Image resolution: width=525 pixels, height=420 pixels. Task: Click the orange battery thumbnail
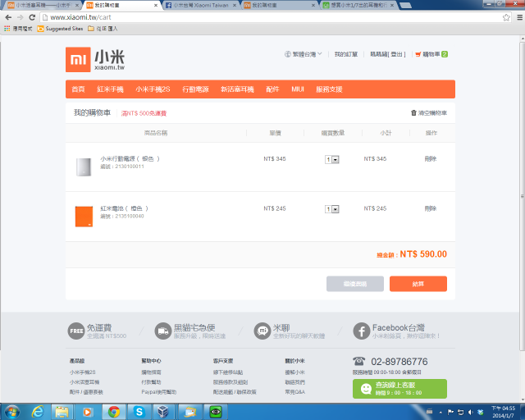[x=84, y=217]
